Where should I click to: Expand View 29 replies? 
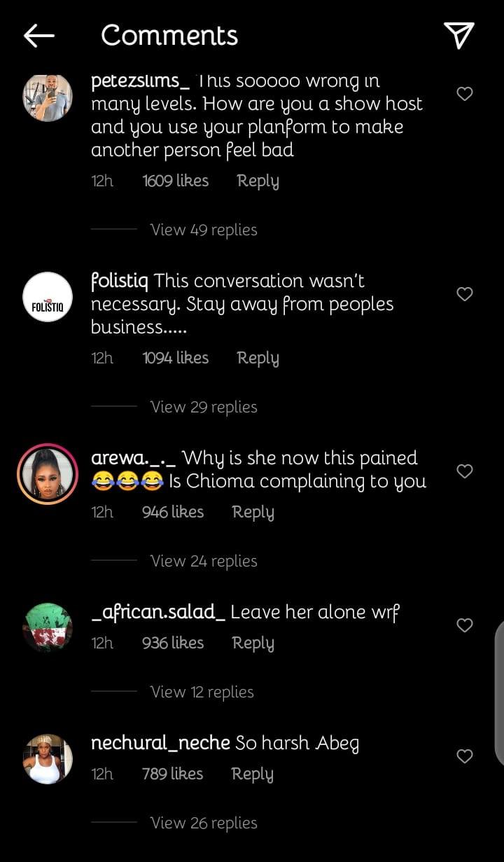204,407
